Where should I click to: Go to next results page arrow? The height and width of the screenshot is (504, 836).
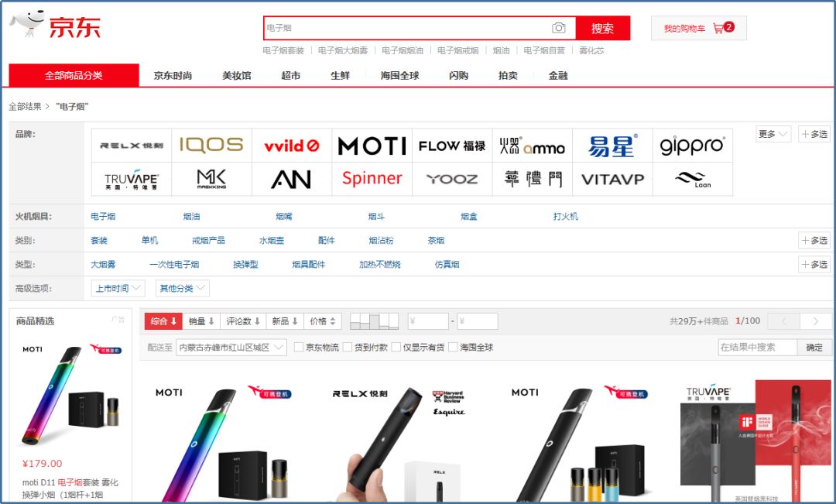click(x=815, y=321)
